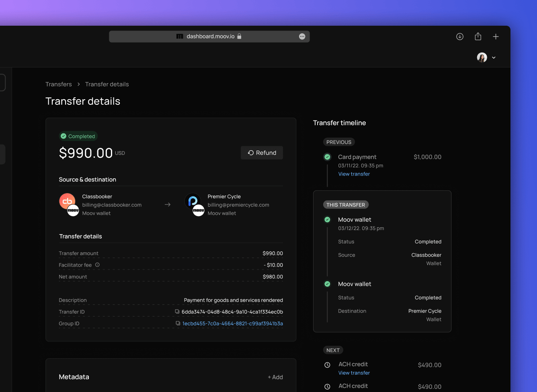Click the Metadata section heading
This screenshot has width=537, height=392.
pos(74,377)
